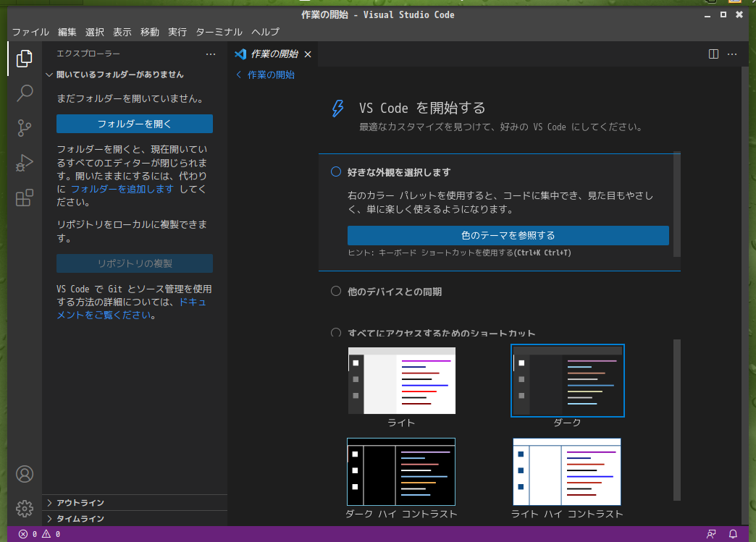Choose the ライト theme thumbnail

402,381
